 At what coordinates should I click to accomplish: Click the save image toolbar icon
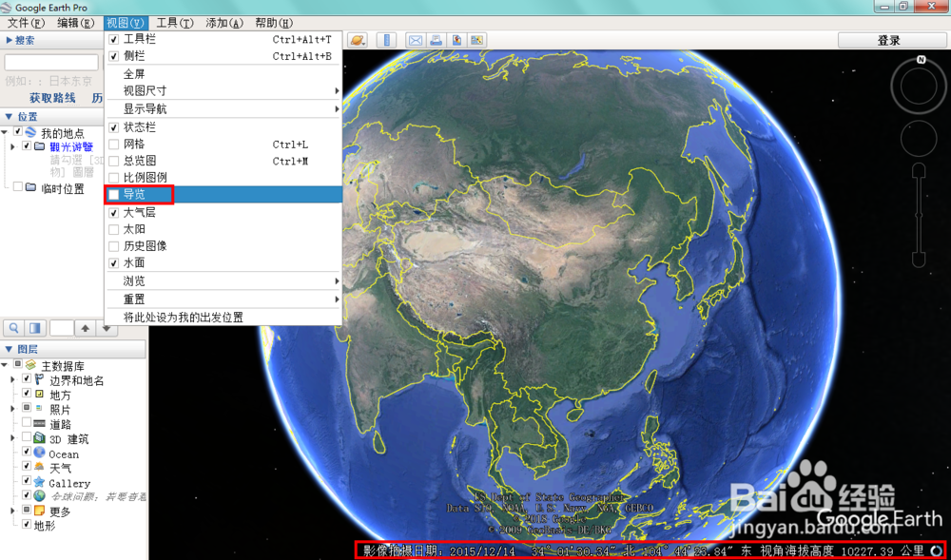[456, 41]
